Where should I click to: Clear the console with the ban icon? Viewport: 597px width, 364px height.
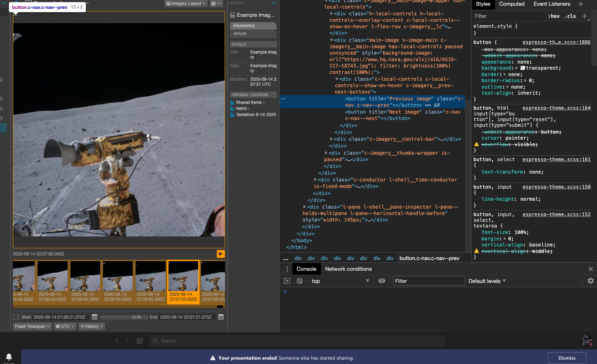pos(300,281)
